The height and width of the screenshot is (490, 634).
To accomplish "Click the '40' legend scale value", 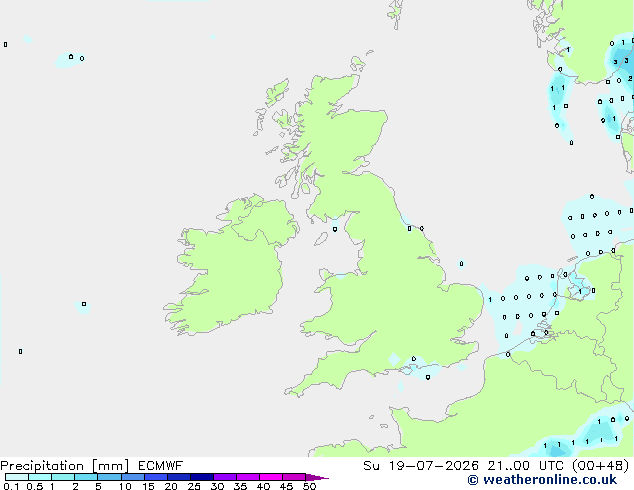I will point(263,486).
